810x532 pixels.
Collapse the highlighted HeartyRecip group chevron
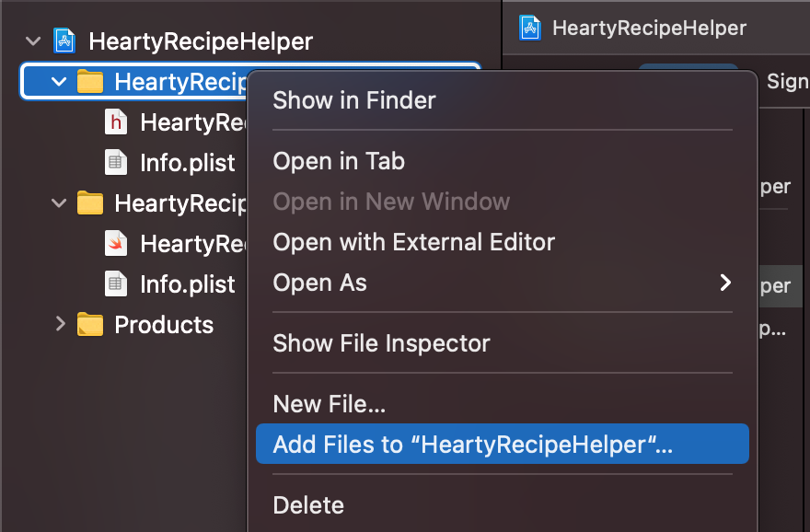click(x=59, y=82)
